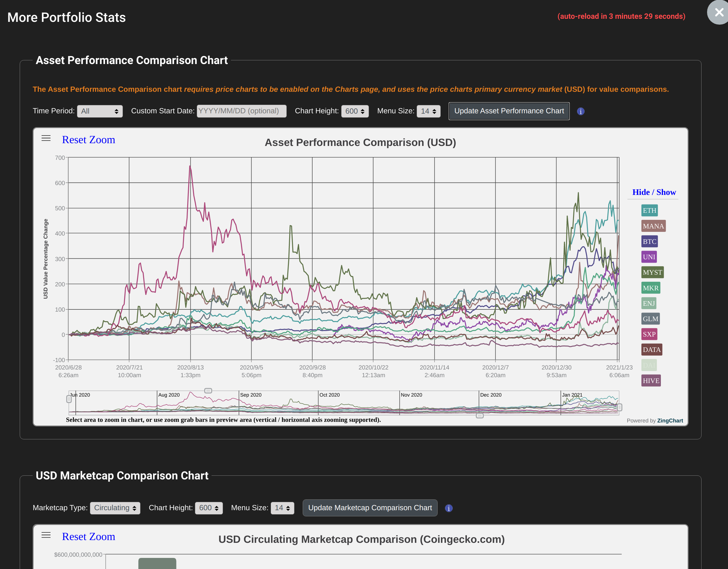Open the Marketcap chart hamburger menu
728x569 pixels.
pyautogui.click(x=46, y=535)
